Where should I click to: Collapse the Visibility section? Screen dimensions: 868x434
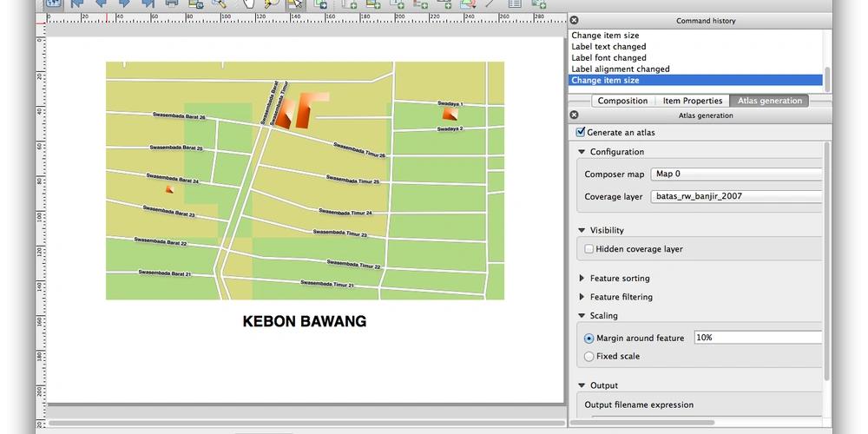pyautogui.click(x=582, y=230)
